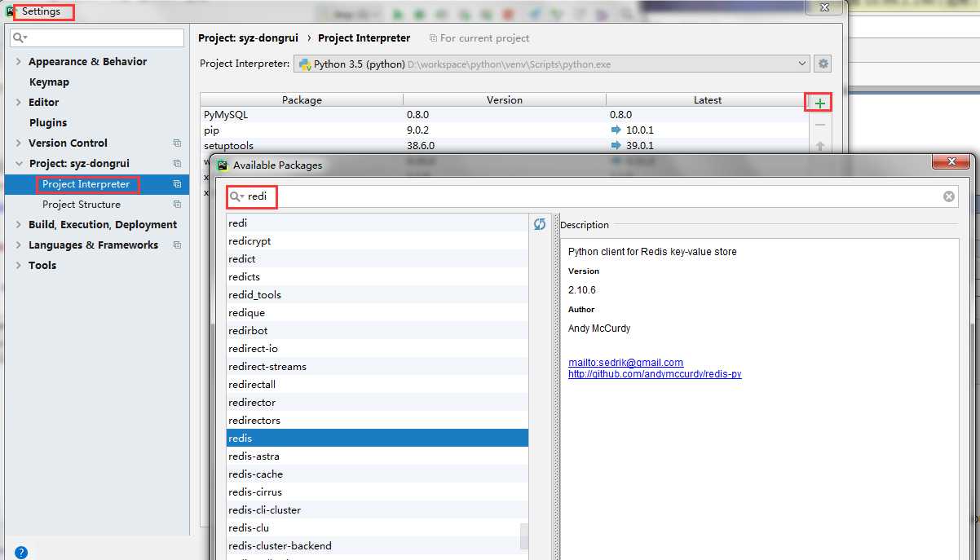This screenshot has width=980, height=560.
Task: Open the mailto sedrik@gmail.com link
Action: pyautogui.click(x=625, y=363)
